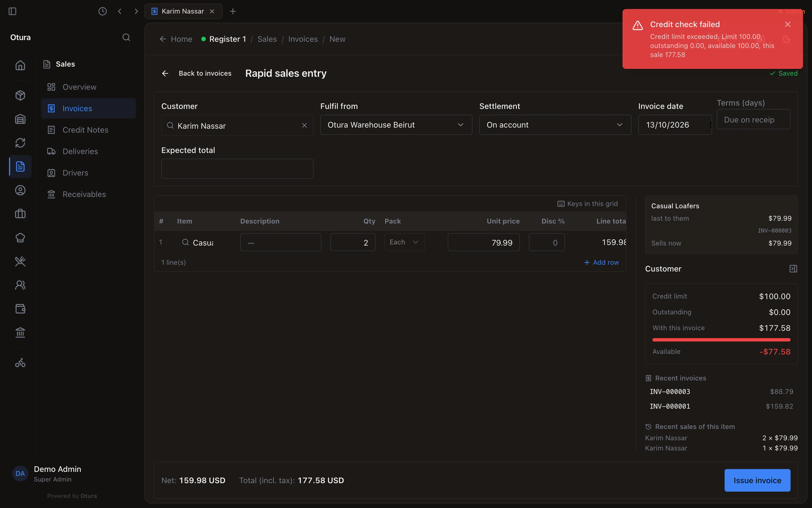Open the search icon beside Otura
812x508 pixels.
(x=126, y=37)
